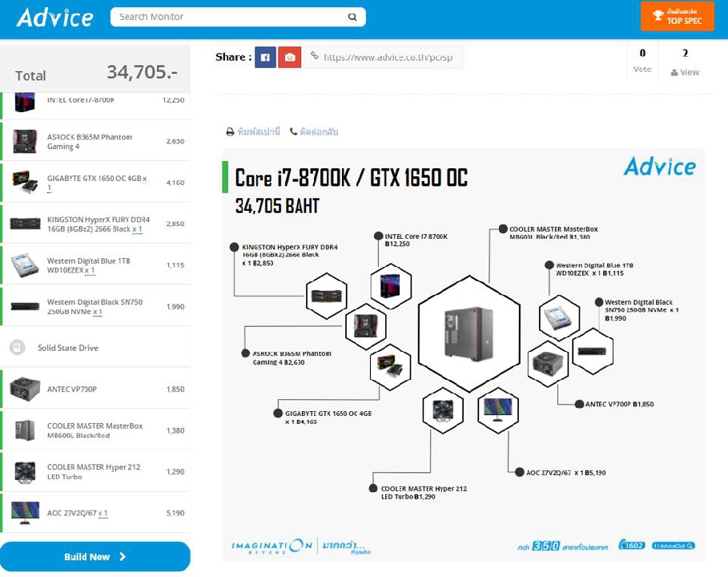Click the Core i7-8700K / GTX 1650 OC title
The image size is (728, 577).
point(351,177)
